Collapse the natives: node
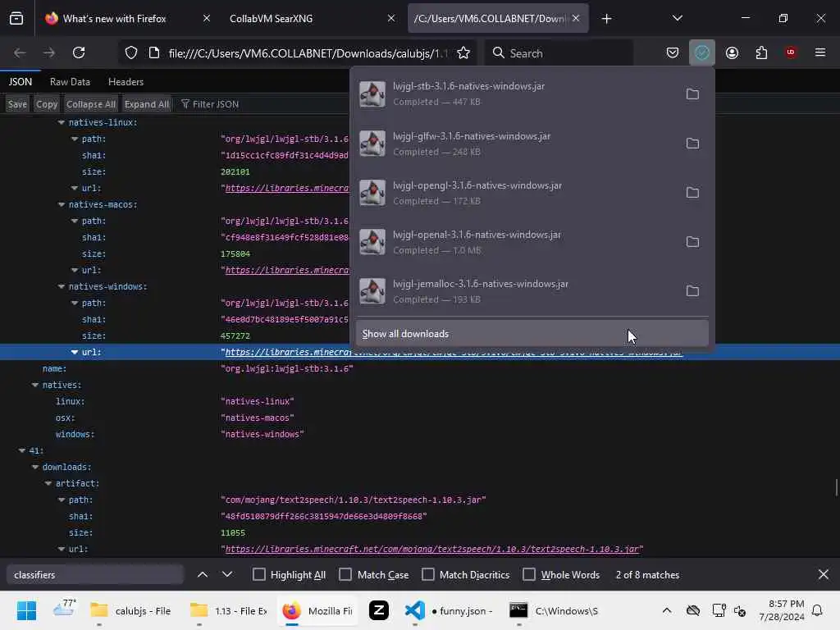 pyautogui.click(x=35, y=386)
